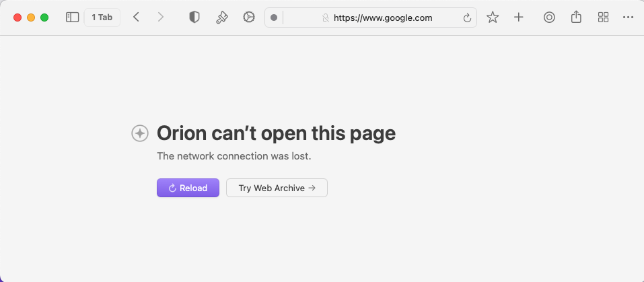Maximize the window with green button

point(44,17)
